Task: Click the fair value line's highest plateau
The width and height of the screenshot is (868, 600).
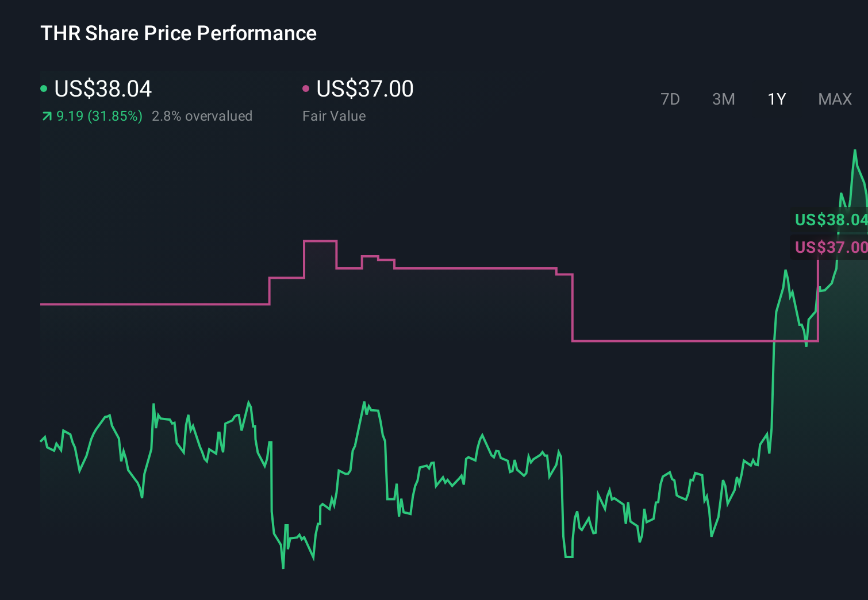Action: pyautogui.click(x=320, y=241)
